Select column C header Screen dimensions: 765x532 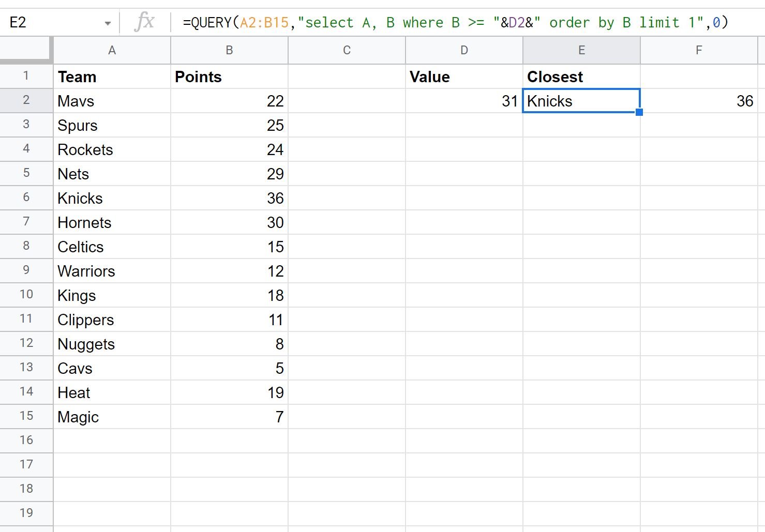coord(347,51)
